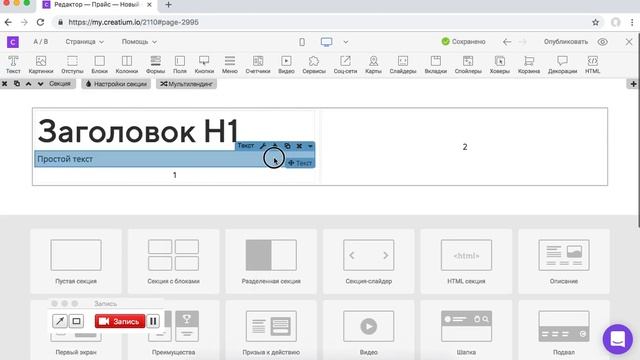Image resolution: width=640 pixels, height=360 pixels.
Task: Open the Слайдеры widget
Action: pos(403,64)
